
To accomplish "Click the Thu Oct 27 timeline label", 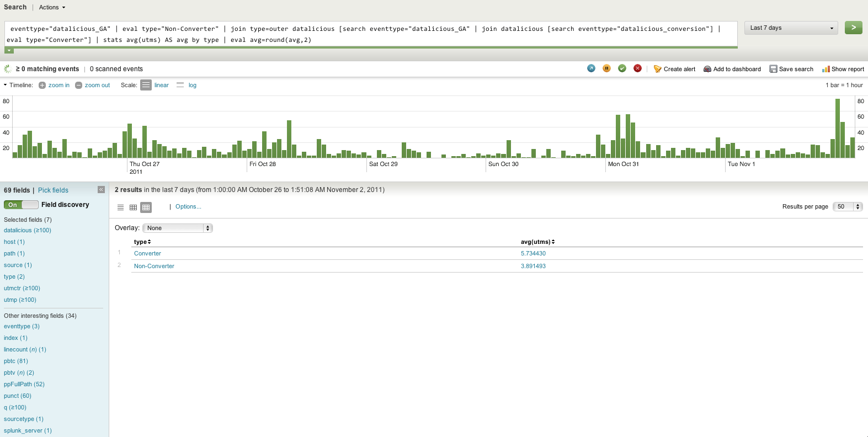I will coord(145,164).
